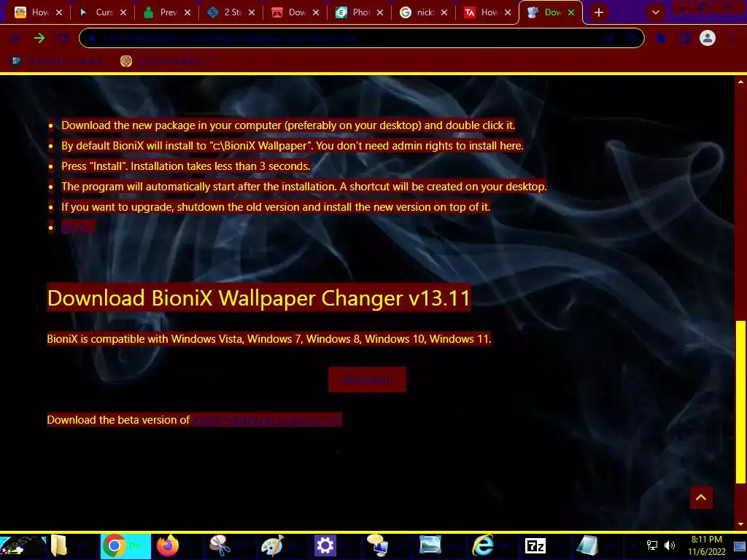Open the beta BioniX Wallpaper Changer link
Screen dimensions: 747x560
[267, 420]
